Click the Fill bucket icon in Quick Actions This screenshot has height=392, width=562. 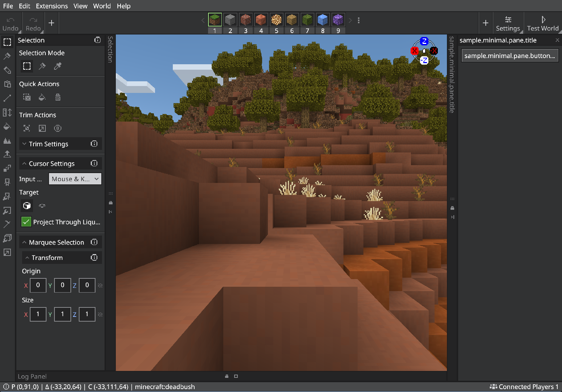coord(42,97)
